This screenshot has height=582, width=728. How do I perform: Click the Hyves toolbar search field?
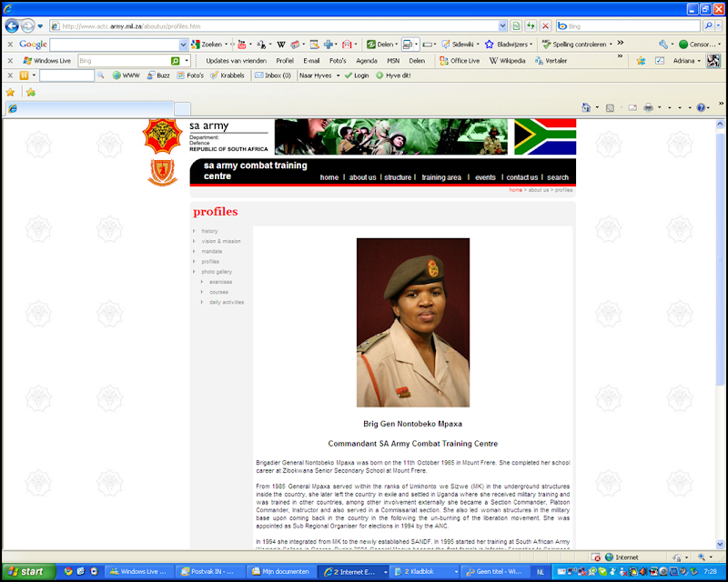(66, 75)
